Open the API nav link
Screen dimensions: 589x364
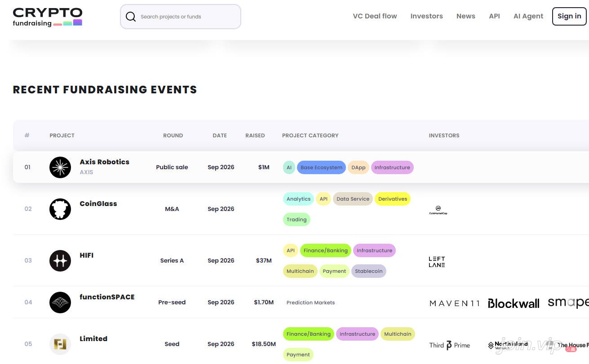[494, 16]
